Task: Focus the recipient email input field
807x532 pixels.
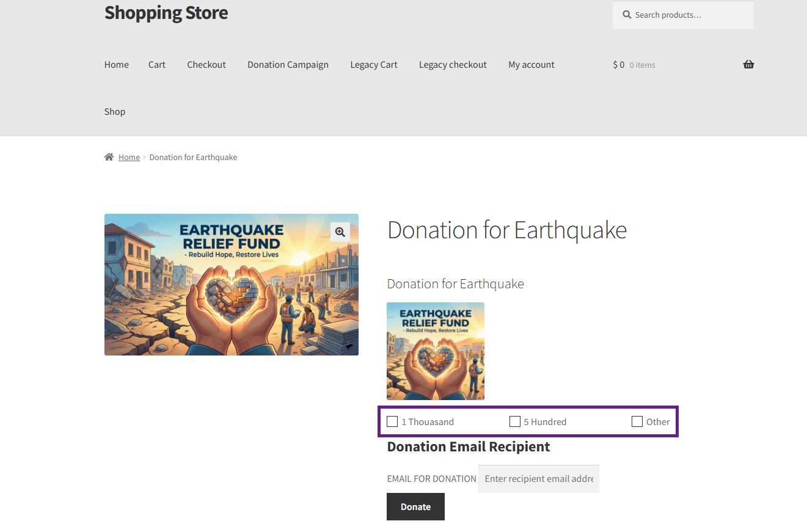Action: pyautogui.click(x=539, y=479)
